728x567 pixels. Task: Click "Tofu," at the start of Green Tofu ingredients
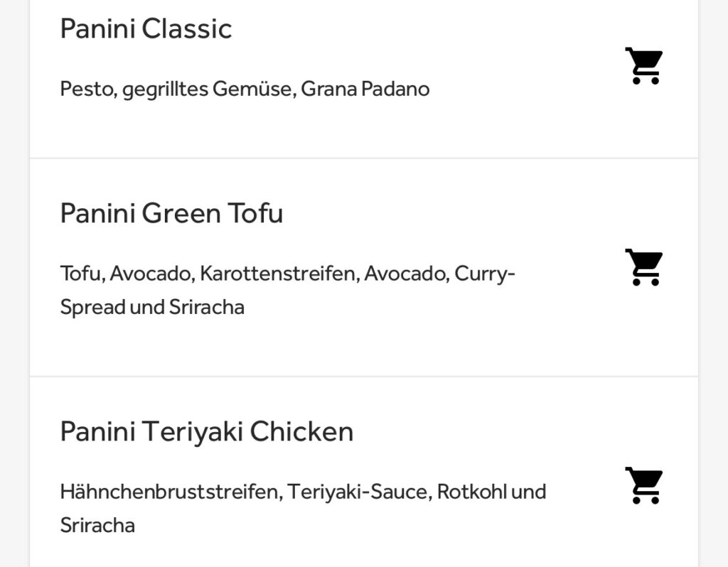pyautogui.click(x=81, y=274)
